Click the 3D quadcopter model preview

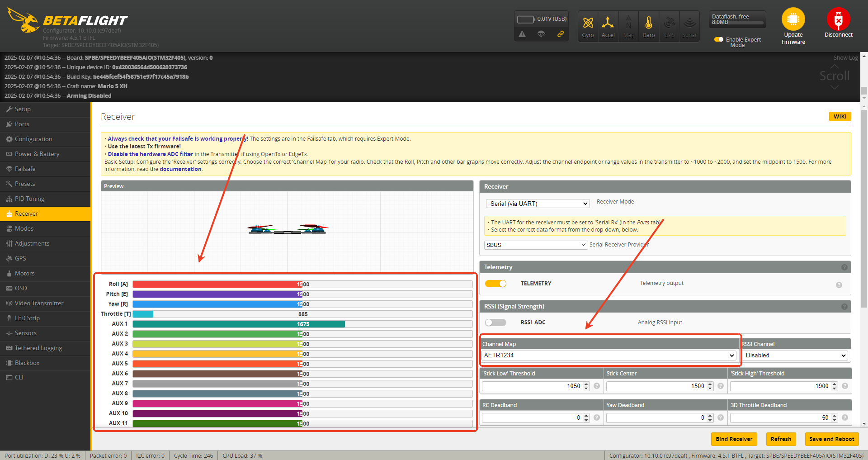pyautogui.click(x=288, y=229)
